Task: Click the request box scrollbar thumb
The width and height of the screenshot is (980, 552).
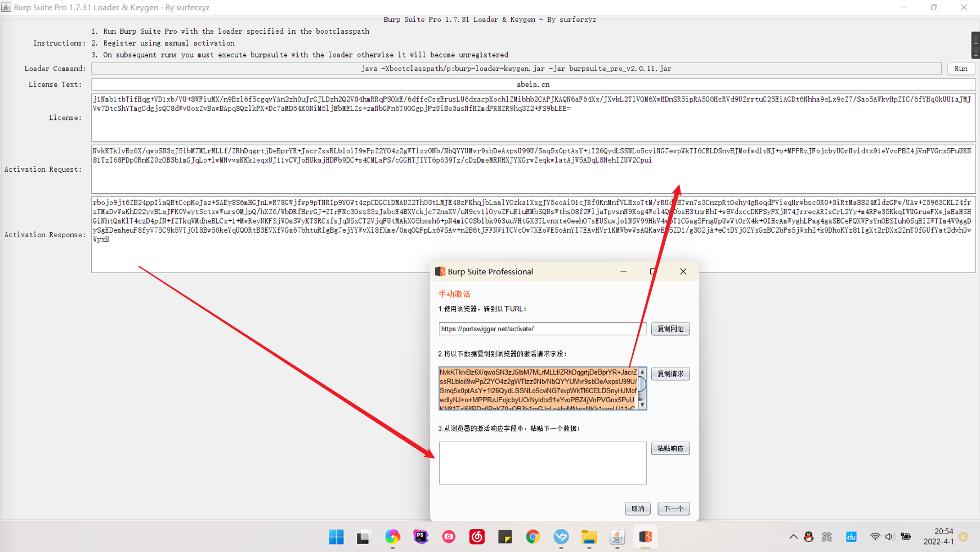Action: [642, 384]
